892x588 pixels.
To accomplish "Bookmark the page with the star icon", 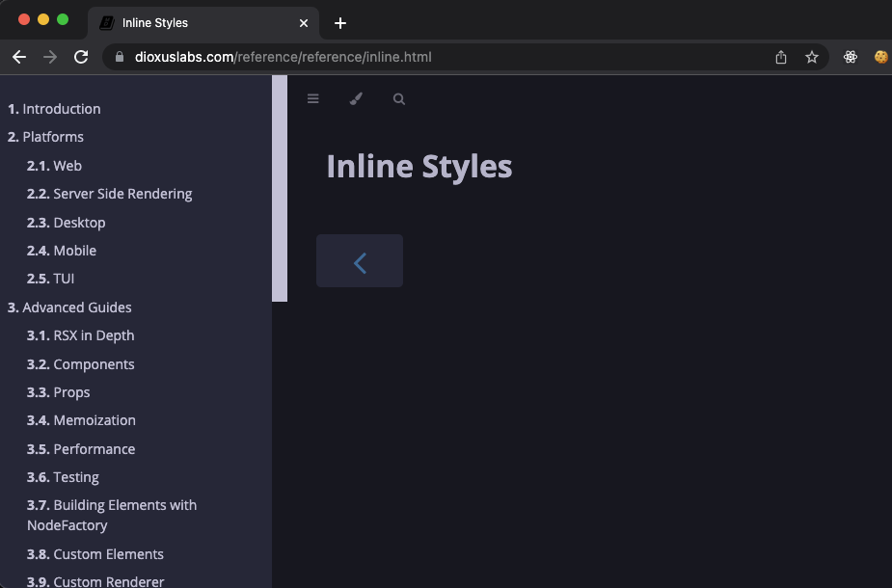I will point(811,57).
